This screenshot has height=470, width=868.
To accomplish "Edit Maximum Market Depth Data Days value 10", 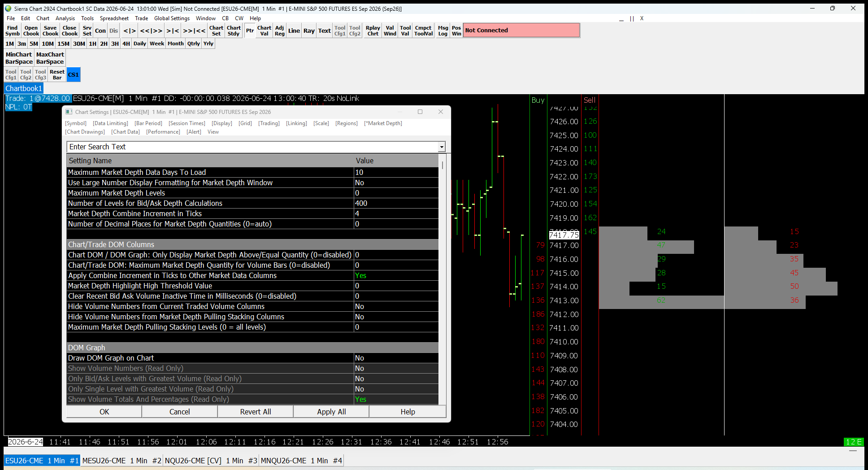I will pyautogui.click(x=396, y=172).
